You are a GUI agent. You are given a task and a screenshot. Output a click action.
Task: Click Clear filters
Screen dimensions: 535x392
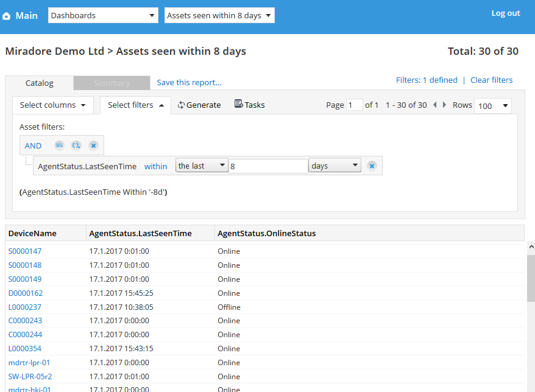491,80
